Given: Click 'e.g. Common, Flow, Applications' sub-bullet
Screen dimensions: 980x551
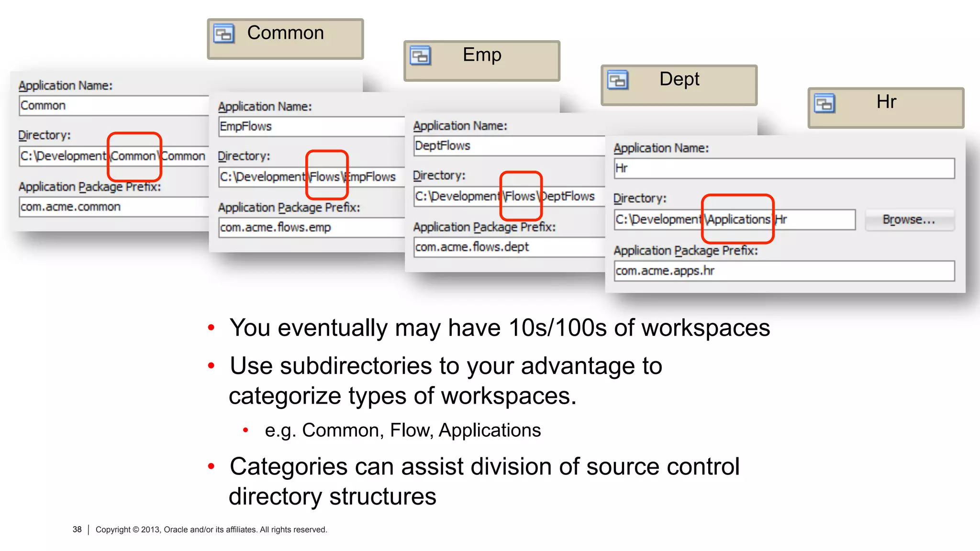Looking at the screenshot, I should pos(403,430).
